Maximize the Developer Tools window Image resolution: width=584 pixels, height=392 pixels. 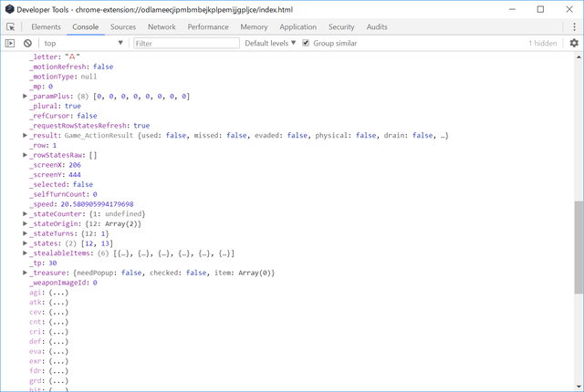pyautogui.click(x=540, y=9)
